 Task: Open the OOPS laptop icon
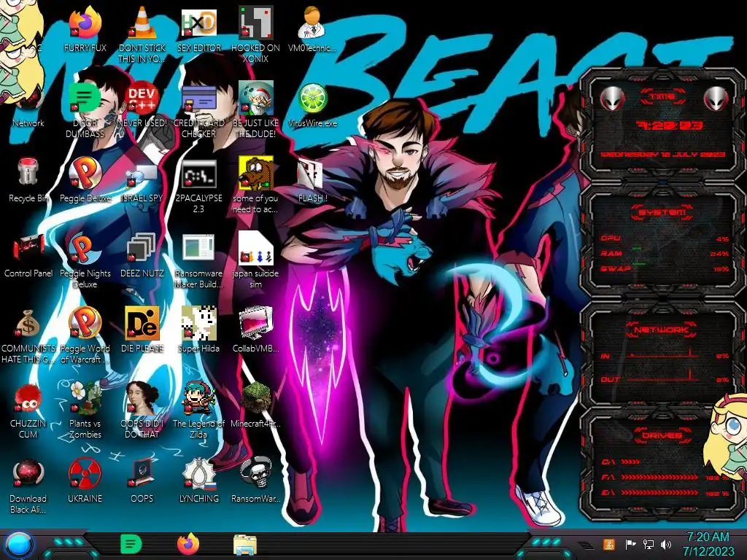click(142, 473)
